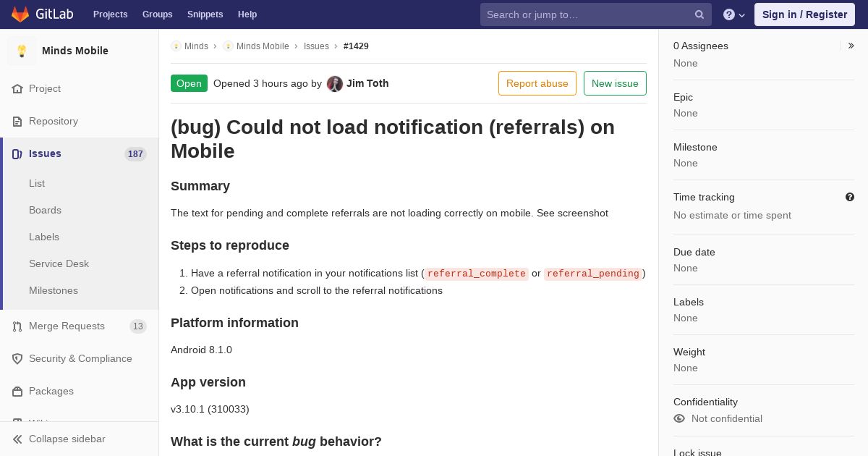Click Jim Toth's avatar image

click(x=335, y=83)
